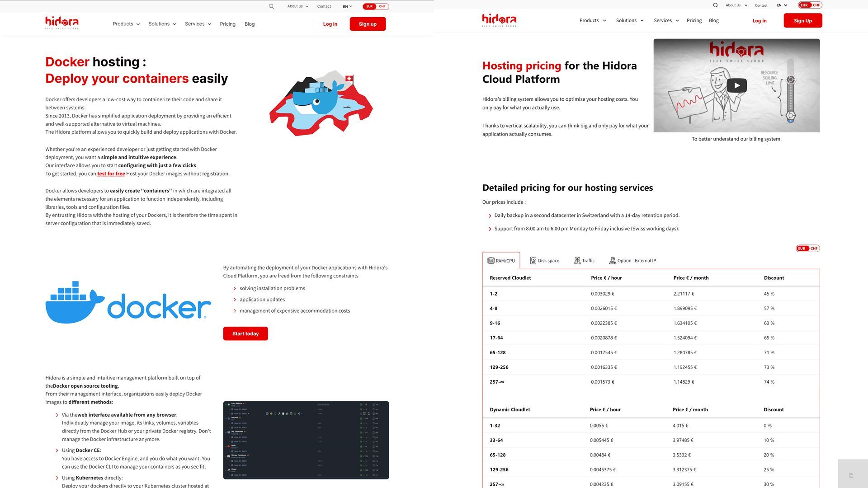Click the search icon on the Docker page
The width and height of the screenshot is (868, 488).
click(271, 6)
